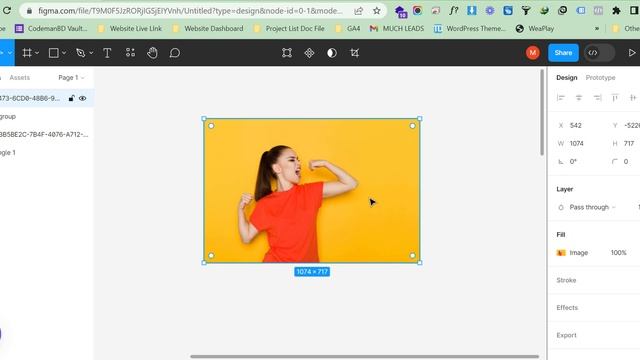Viewport: 640px width, 360px height.
Task: Open the browser Extensions puzzle icon
Action: point(616,11)
